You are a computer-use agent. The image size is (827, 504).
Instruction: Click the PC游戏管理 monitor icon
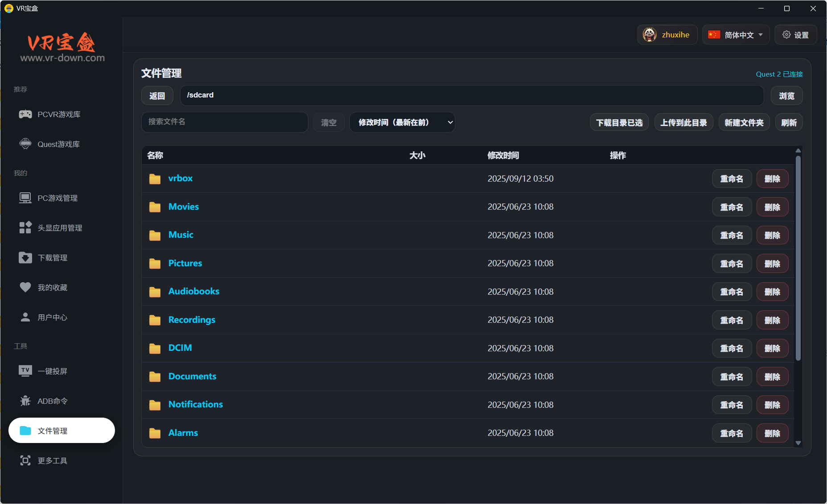coord(25,198)
